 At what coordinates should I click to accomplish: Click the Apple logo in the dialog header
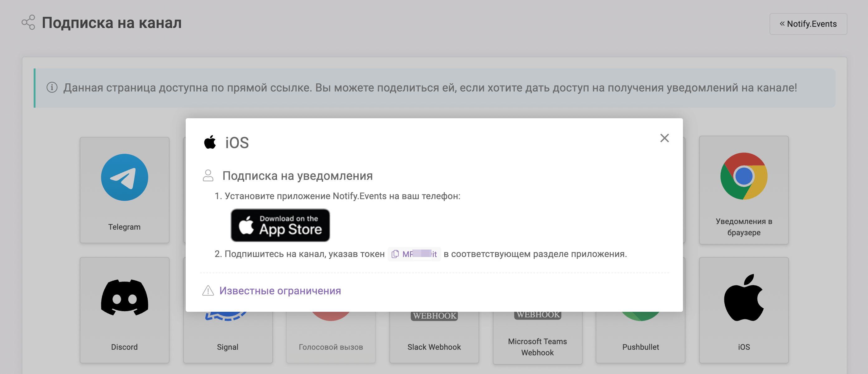click(210, 142)
